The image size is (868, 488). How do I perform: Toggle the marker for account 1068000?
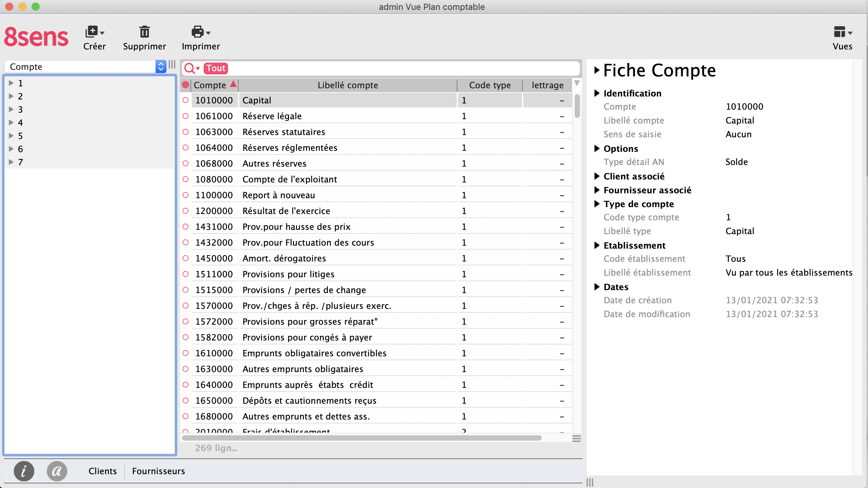point(185,164)
